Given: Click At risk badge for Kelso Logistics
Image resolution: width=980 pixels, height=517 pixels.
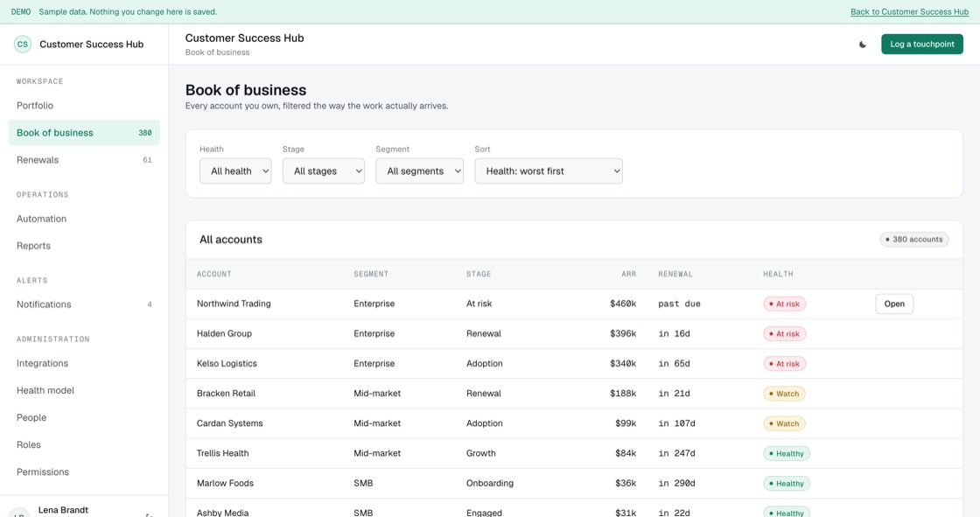Looking at the screenshot, I should 784,364.
